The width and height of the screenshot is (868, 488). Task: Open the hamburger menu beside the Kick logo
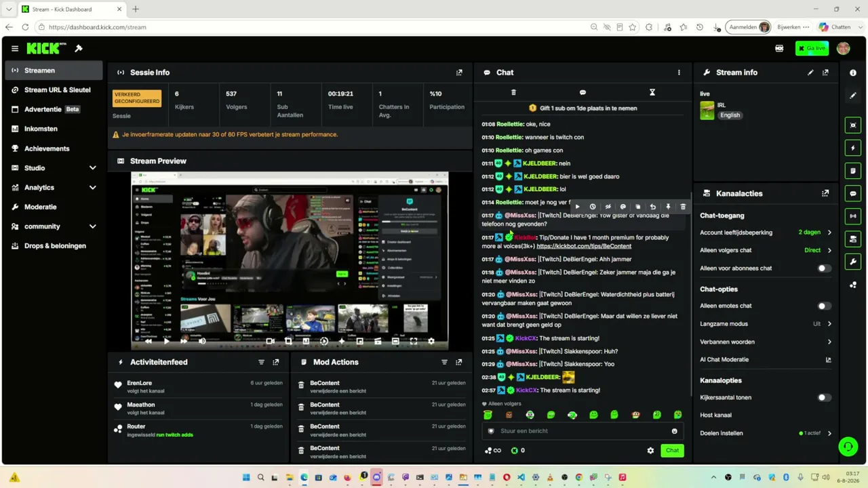coord(15,49)
